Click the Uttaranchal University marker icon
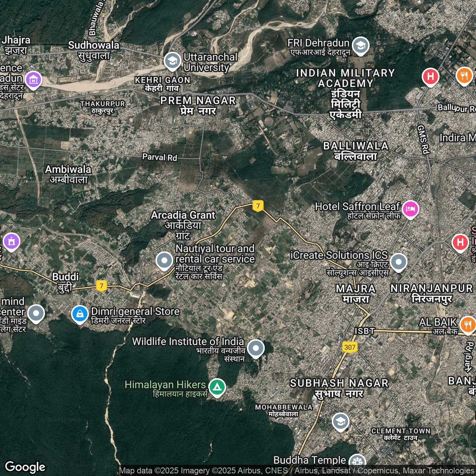The width and height of the screenshot is (476, 476). tap(172, 61)
